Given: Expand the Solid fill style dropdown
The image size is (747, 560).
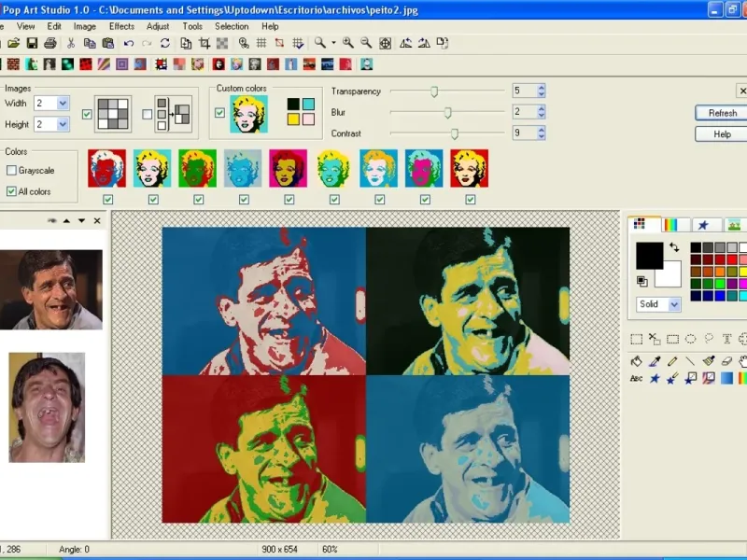Looking at the screenshot, I should (674, 304).
